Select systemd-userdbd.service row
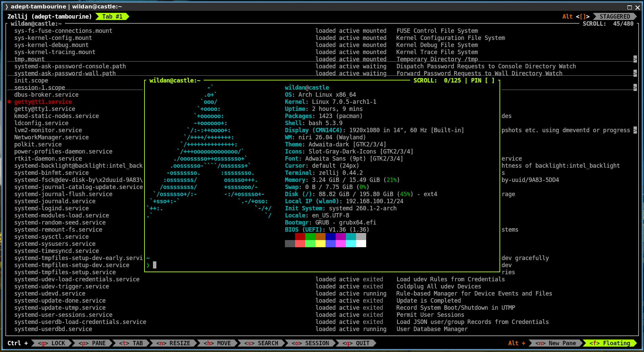The width and height of the screenshot is (644, 352). pyautogui.click(x=53, y=329)
